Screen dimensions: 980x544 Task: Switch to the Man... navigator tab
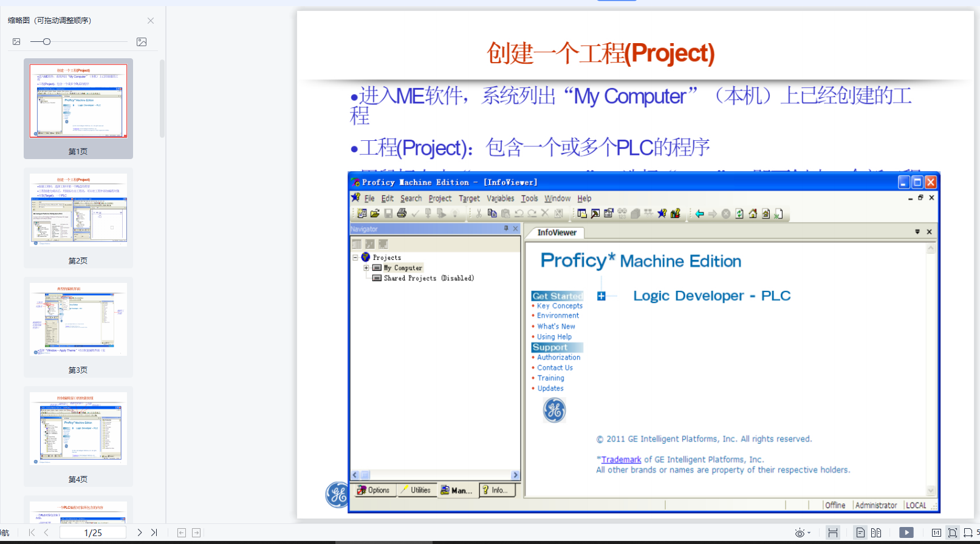click(457, 491)
